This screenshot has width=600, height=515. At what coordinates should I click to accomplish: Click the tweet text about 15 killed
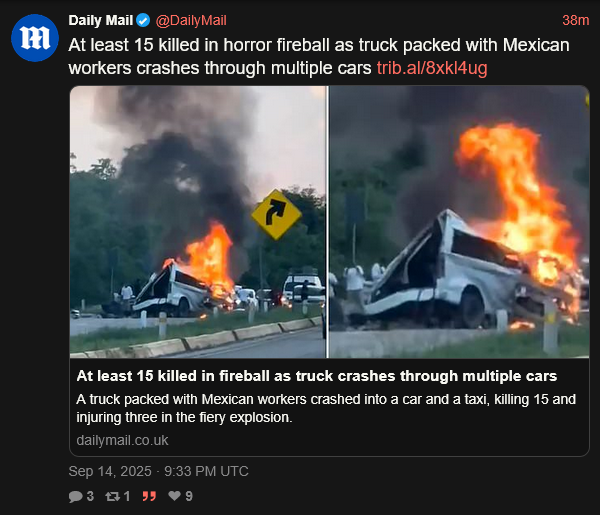[319, 57]
